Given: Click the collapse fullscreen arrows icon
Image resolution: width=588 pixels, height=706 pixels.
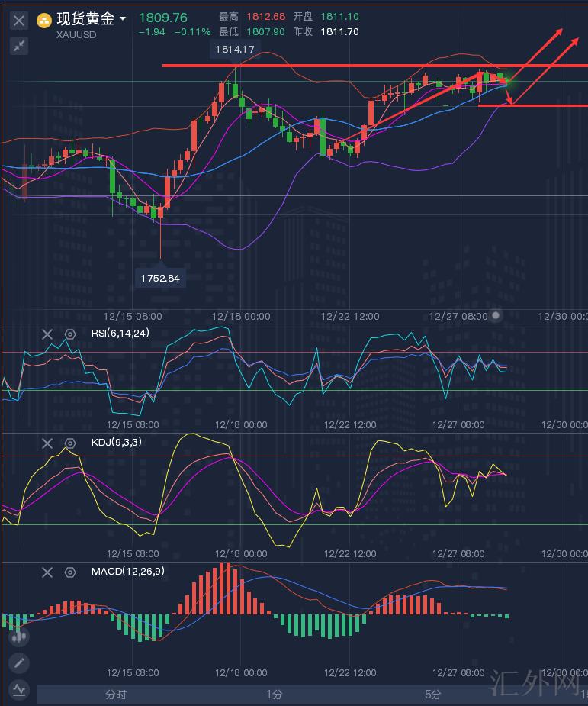Looking at the screenshot, I should click(x=19, y=46).
